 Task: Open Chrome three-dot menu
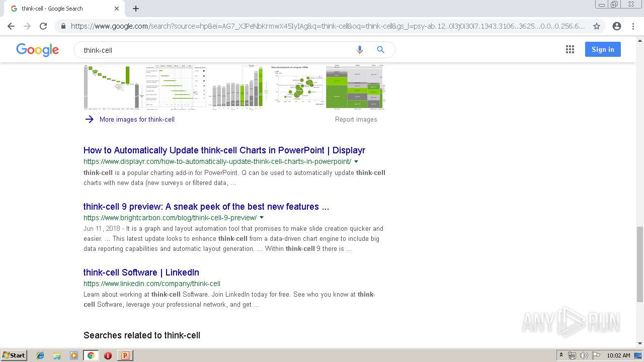[633, 26]
